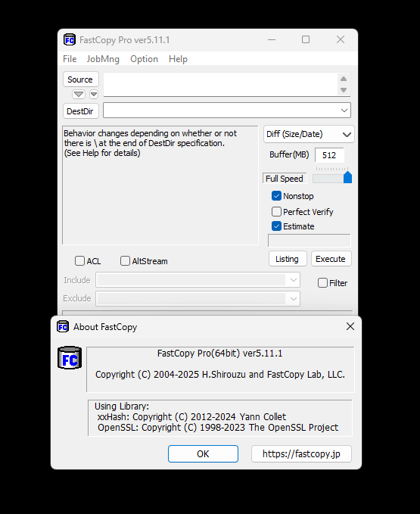The height and width of the screenshot is (514, 420).
Task: Open larger source history triangle button
Action: pos(79,95)
